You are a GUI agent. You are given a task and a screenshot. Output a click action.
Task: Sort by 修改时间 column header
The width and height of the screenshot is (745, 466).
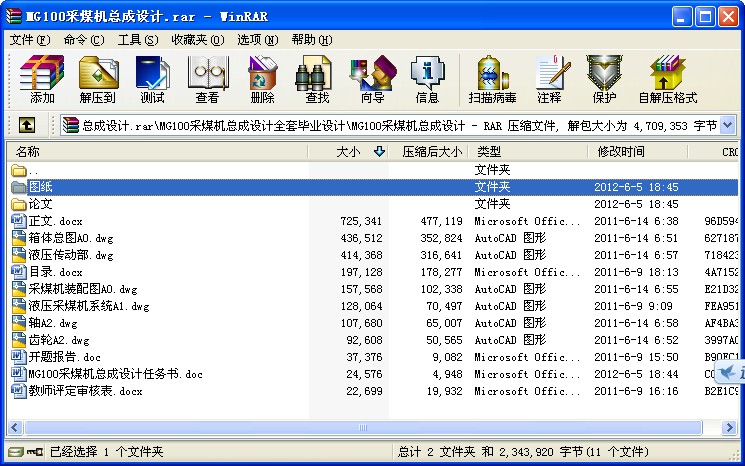(621, 152)
